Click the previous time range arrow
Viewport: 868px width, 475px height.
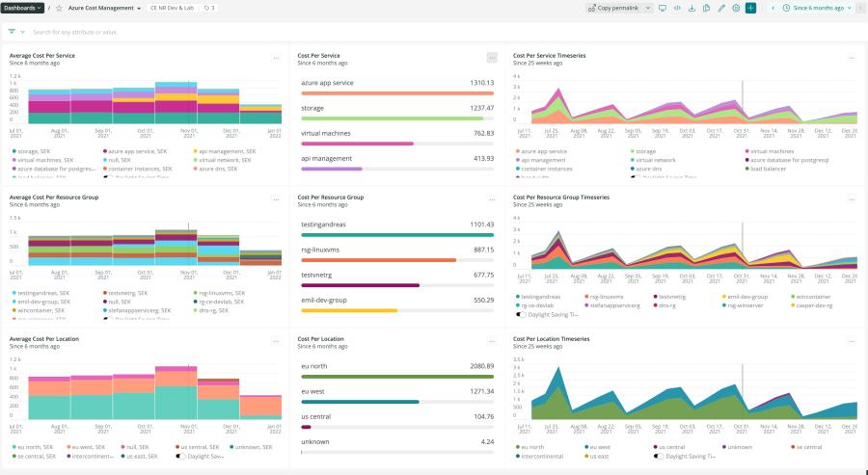tap(773, 9)
